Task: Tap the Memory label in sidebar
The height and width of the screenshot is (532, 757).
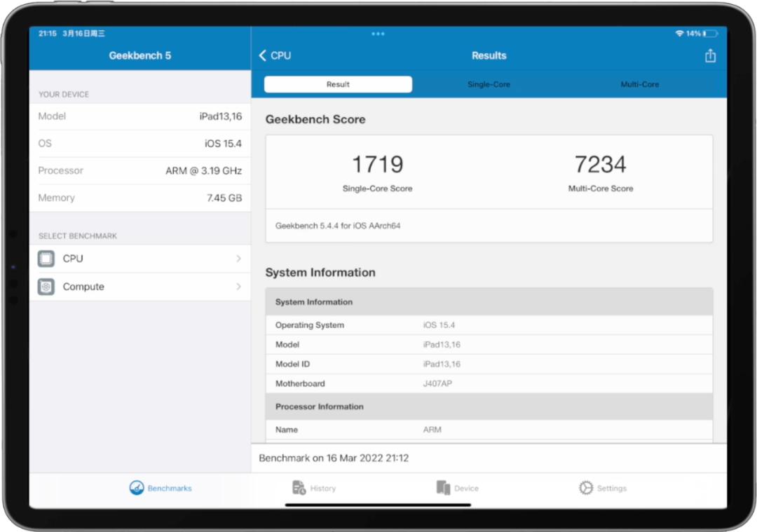Action: (57, 198)
